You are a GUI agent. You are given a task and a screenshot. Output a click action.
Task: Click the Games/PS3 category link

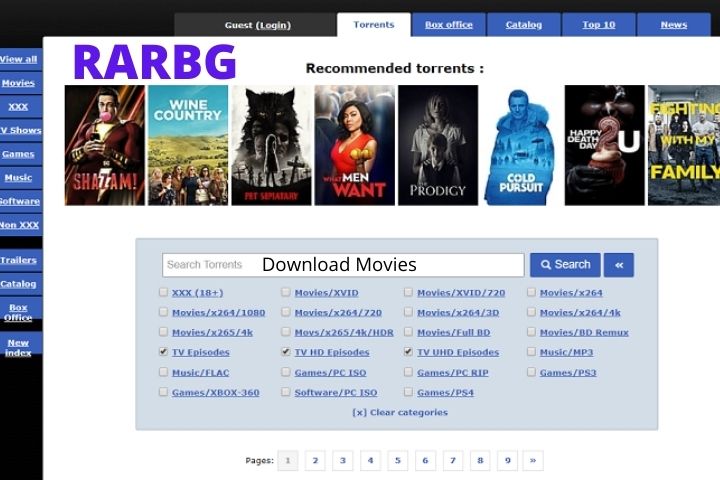pos(568,373)
